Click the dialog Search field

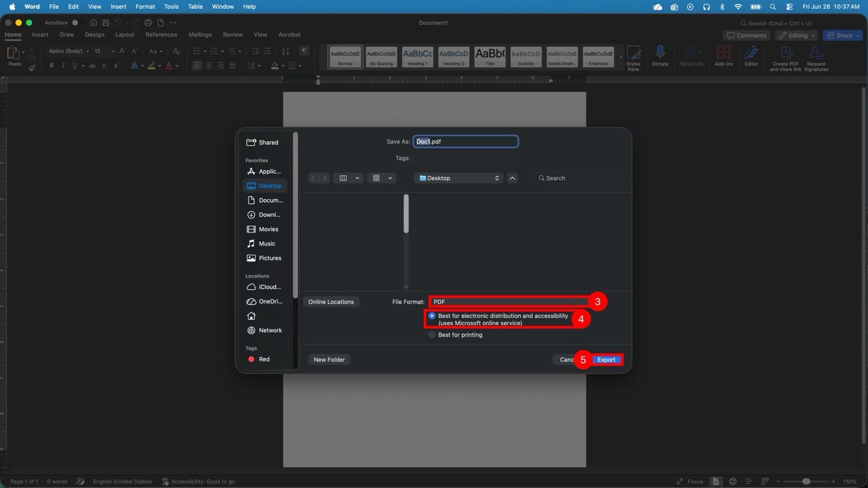[579, 178]
